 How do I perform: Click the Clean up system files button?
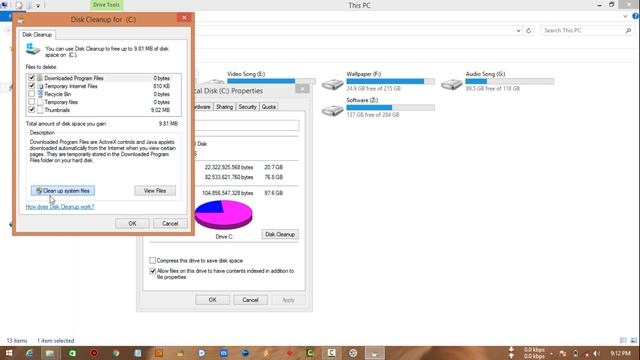(x=63, y=191)
